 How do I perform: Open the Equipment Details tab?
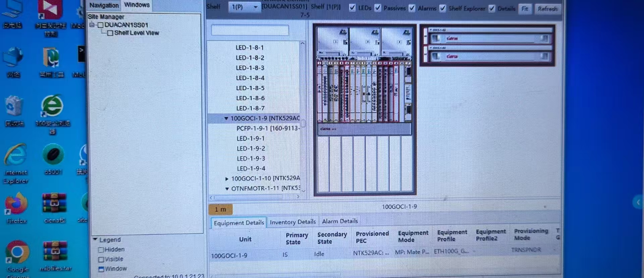pos(239,223)
